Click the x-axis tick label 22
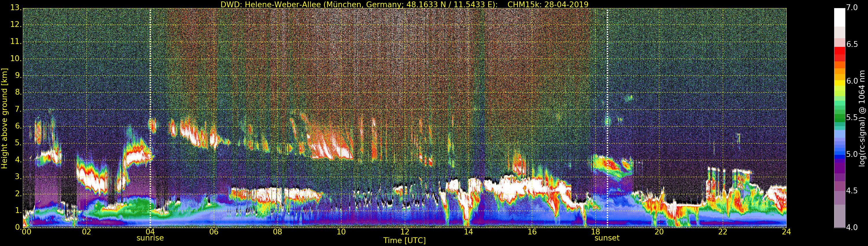Viewport: 868px width, 246px height. [723, 232]
